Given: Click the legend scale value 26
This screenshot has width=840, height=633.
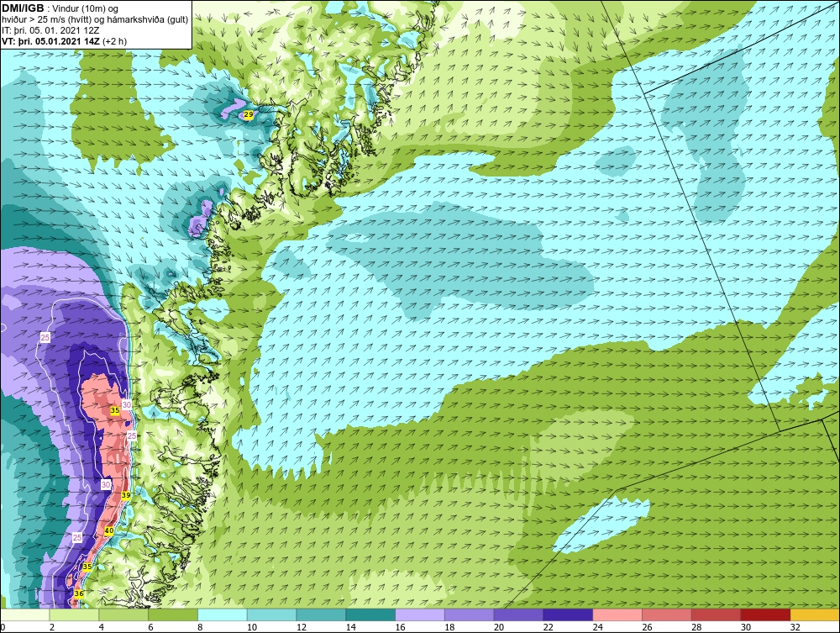Looking at the screenshot, I should pos(647,627).
